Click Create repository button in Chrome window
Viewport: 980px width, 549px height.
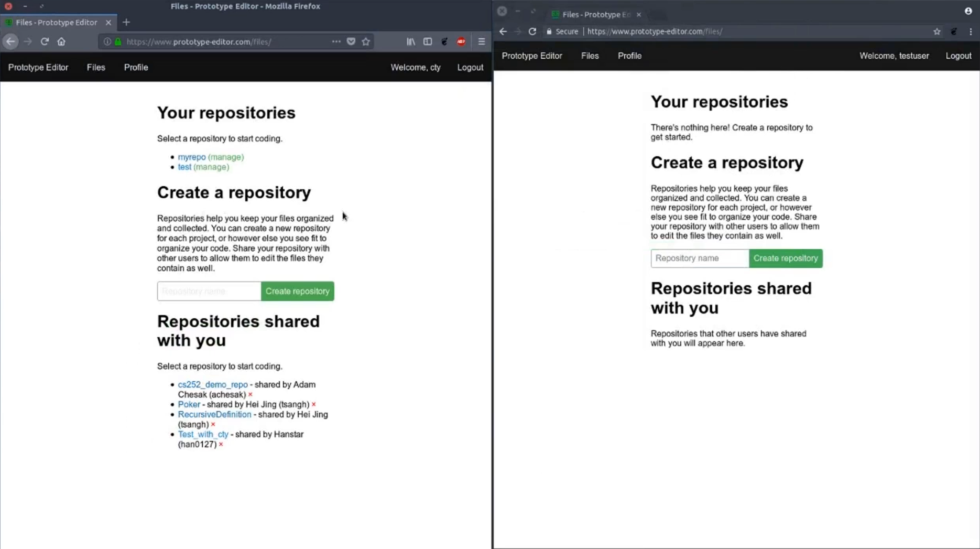point(786,258)
